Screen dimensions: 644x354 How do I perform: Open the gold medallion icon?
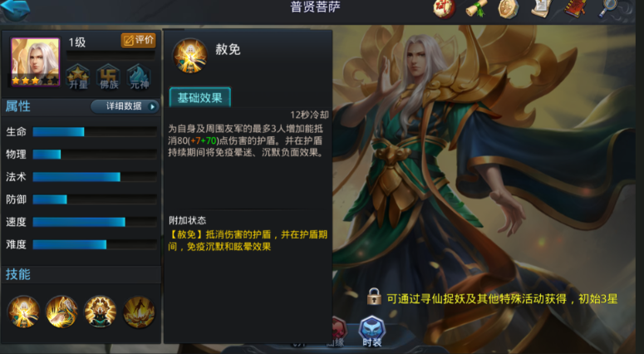click(x=509, y=8)
